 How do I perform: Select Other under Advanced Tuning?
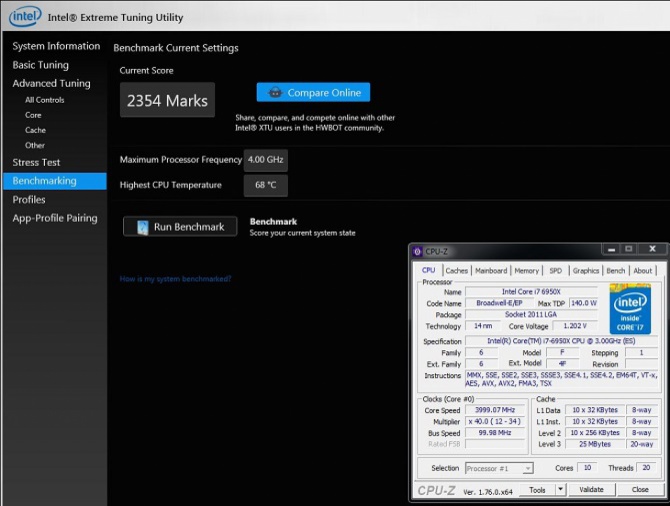click(35, 145)
